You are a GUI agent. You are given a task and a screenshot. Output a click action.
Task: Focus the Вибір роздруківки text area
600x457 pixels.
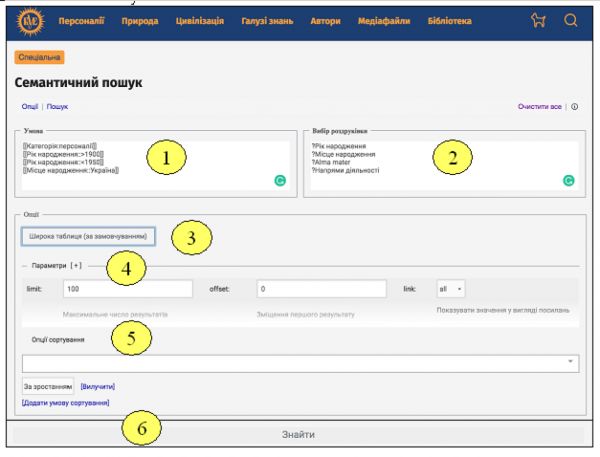coord(444,165)
